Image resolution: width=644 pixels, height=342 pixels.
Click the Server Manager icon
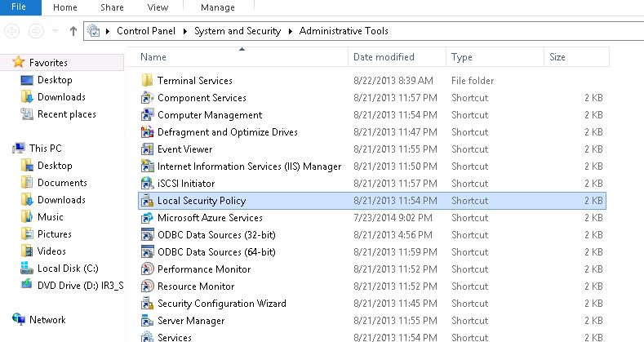147,321
